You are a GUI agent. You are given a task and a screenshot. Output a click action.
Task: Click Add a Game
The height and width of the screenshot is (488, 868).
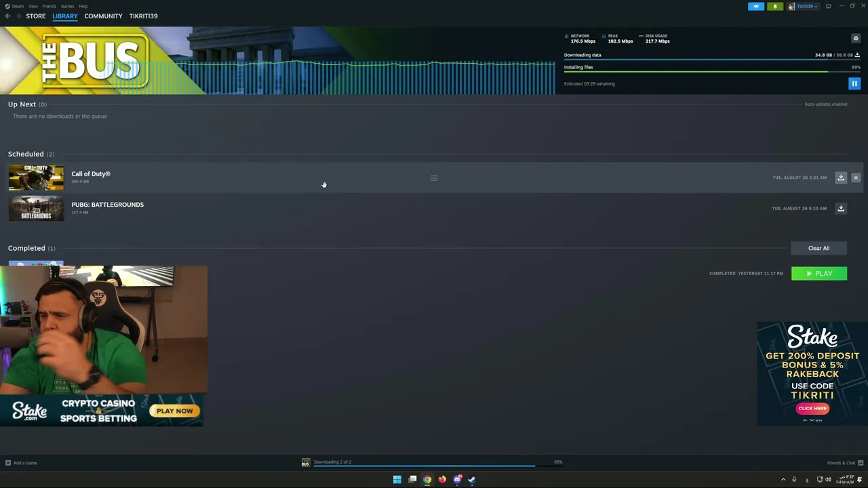click(21, 463)
